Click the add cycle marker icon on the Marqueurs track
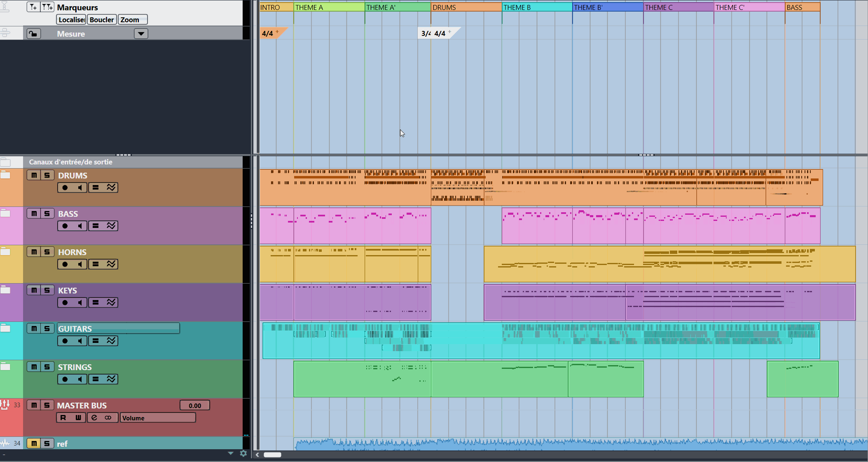Image resolution: width=868 pixels, height=462 pixels. click(x=47, y=7)
